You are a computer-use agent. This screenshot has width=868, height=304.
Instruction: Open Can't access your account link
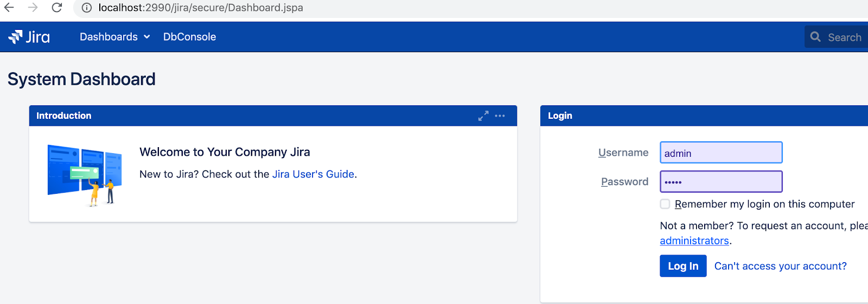(780, 266)
